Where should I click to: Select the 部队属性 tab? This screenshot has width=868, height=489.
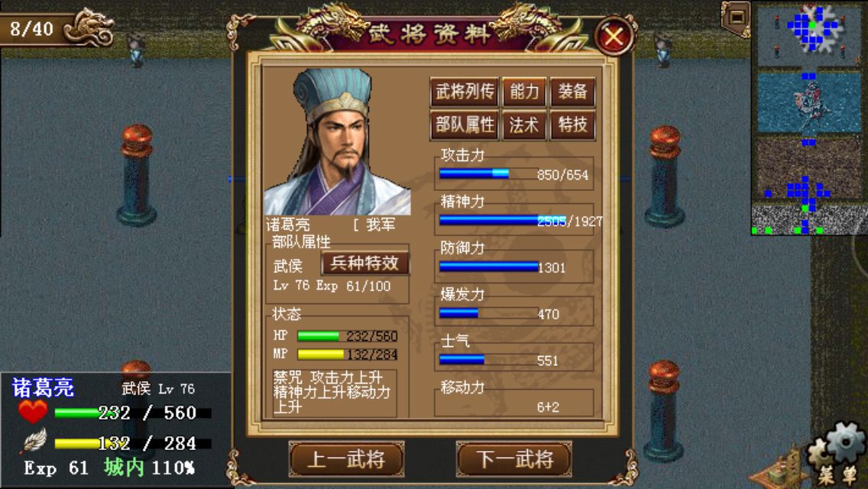465,125
